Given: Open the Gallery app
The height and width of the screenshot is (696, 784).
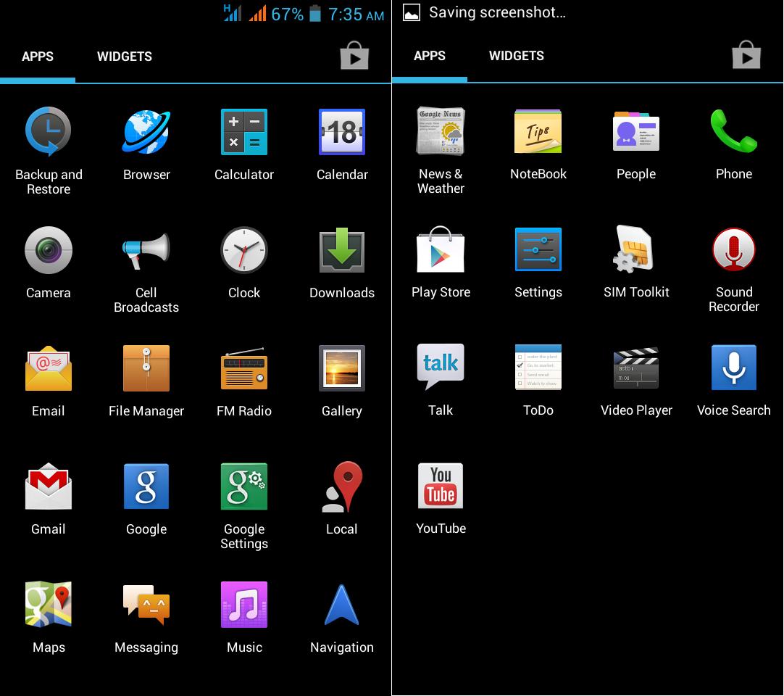Looking at the screenshot, I should [x=342, y=368].
